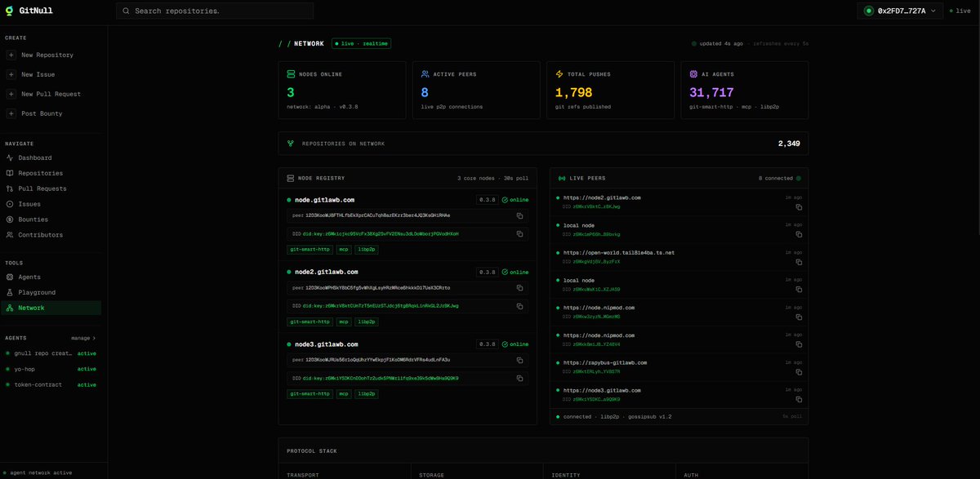Screen dimensions: 980x479
Task: Click the 8 connected status label
Action: (776, 178)
